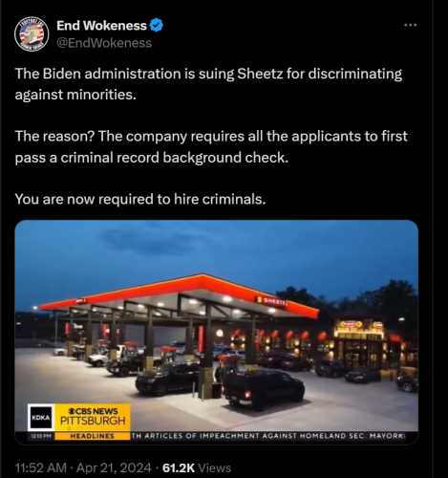Click the CBS News Pittsburgh graphic
Screen dimensions: 448x478
93,418
